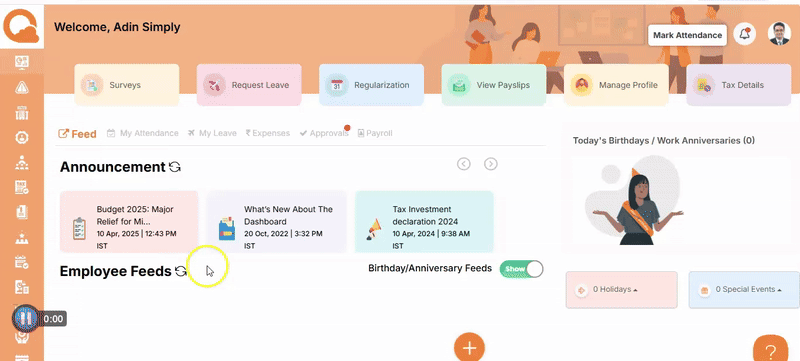Click Mark Attendance button

click(x=688, y=35)
